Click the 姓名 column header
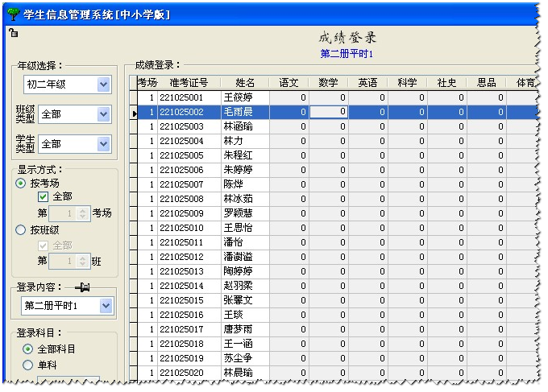548x392 pixels. point(245,83)
